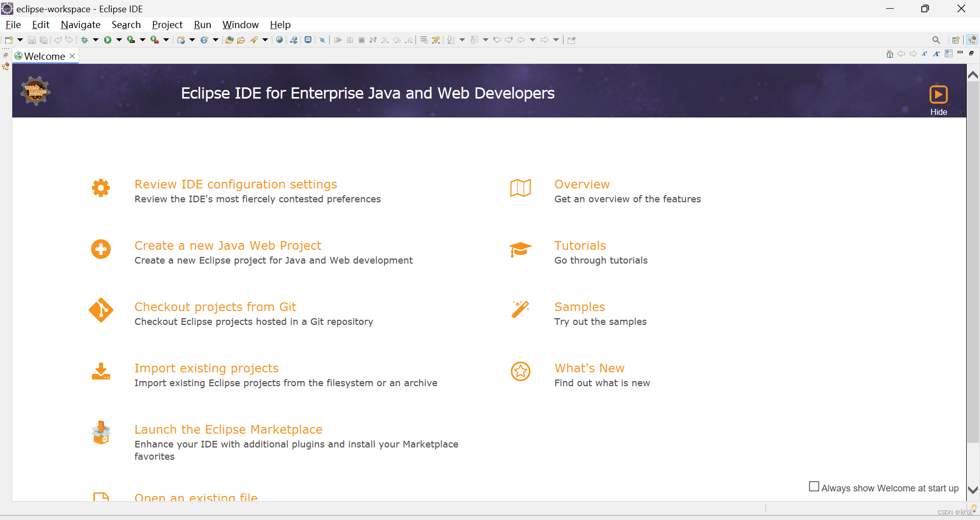Expand the Search flashlight dropdown arrow
This screenshot has height=520, width=980.
coord(265,40)
